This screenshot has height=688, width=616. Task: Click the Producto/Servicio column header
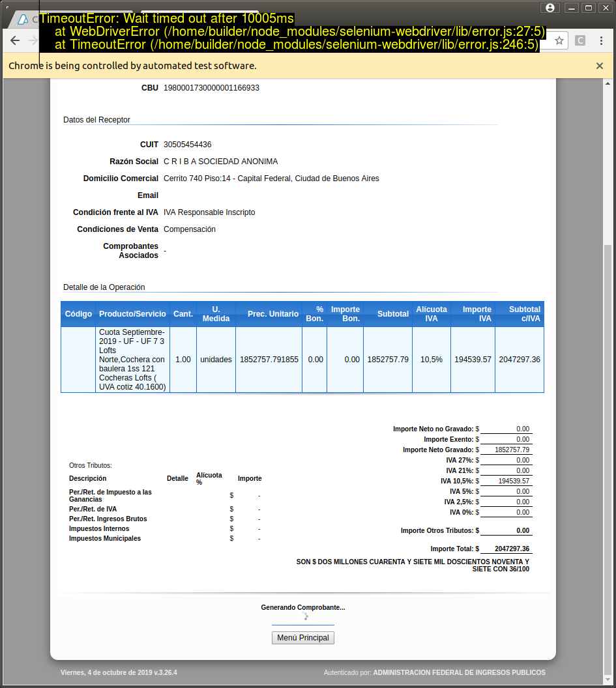[x=132, y=314]
